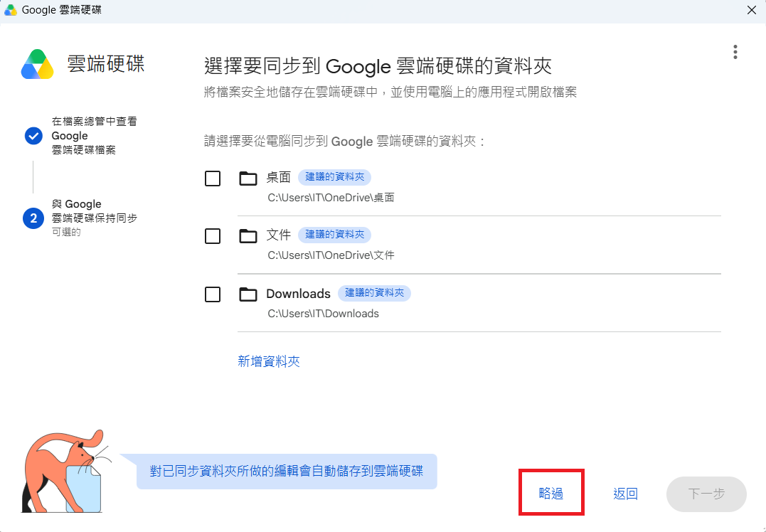Click the 建議的資料夾 badge next to Downloads
The width and height of the screenshot is (766, 532).
[374, 292]
